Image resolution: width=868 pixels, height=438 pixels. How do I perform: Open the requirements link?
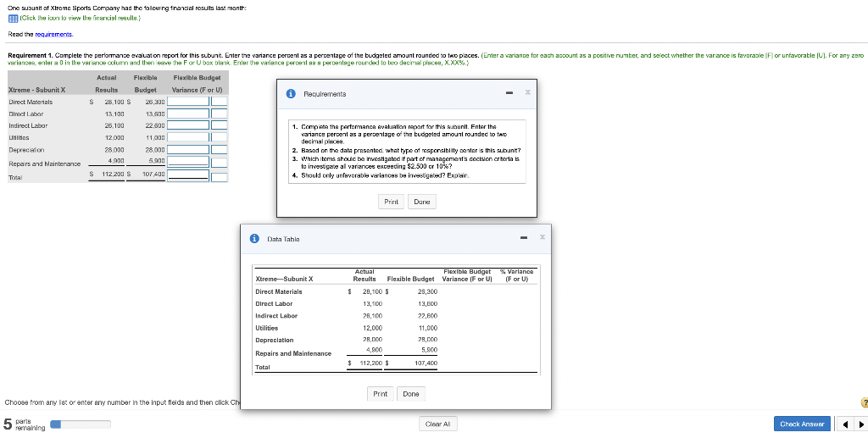click(53, 34)
